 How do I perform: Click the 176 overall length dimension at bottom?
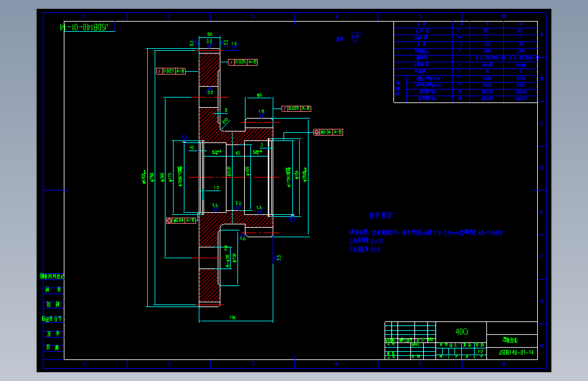pos(233,318)
